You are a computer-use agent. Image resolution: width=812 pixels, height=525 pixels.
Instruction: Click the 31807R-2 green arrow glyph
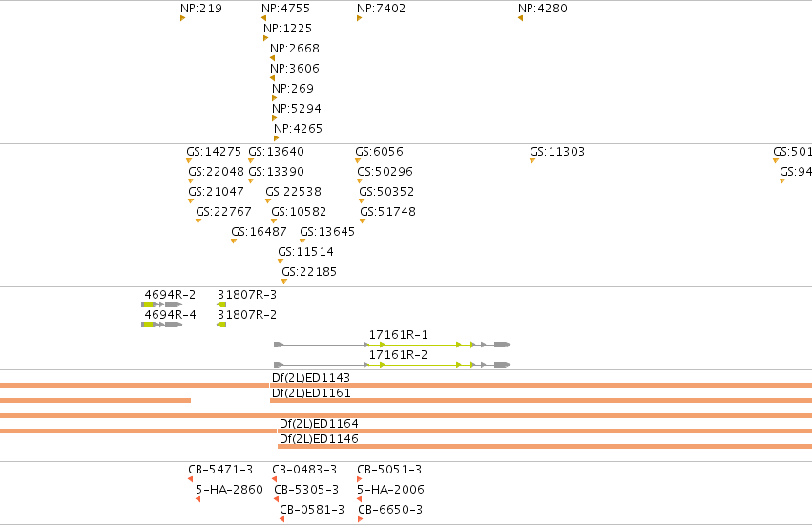coord(221,325)
